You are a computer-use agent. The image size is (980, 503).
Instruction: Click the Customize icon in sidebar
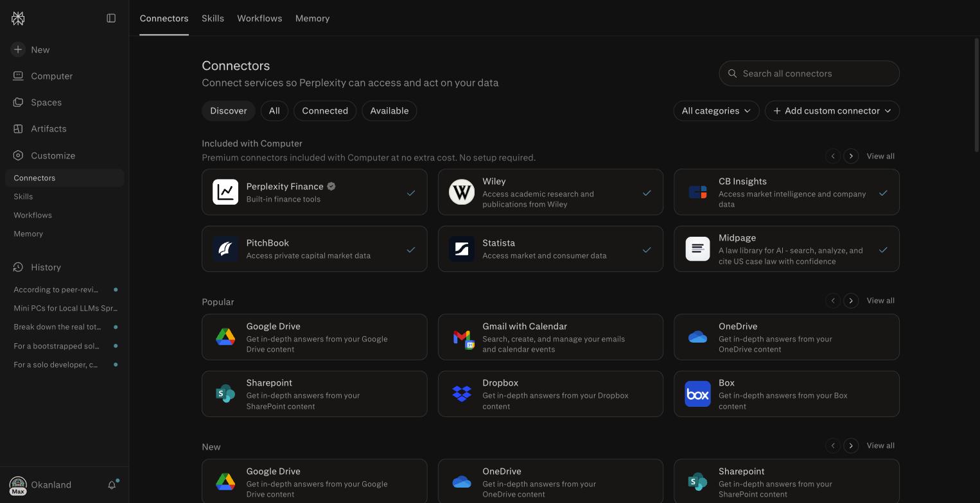point(18,155)
